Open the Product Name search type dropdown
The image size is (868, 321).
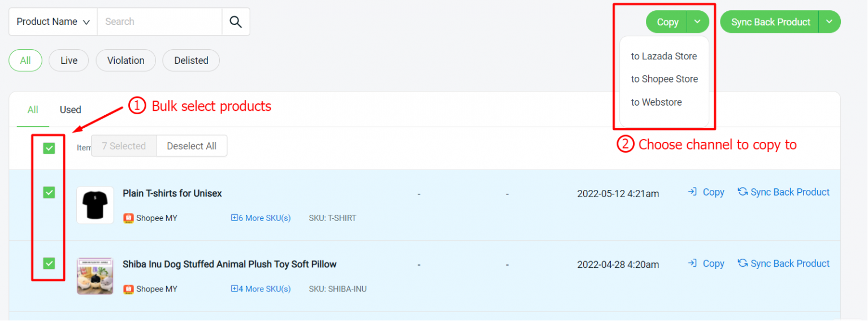point(53,22)
